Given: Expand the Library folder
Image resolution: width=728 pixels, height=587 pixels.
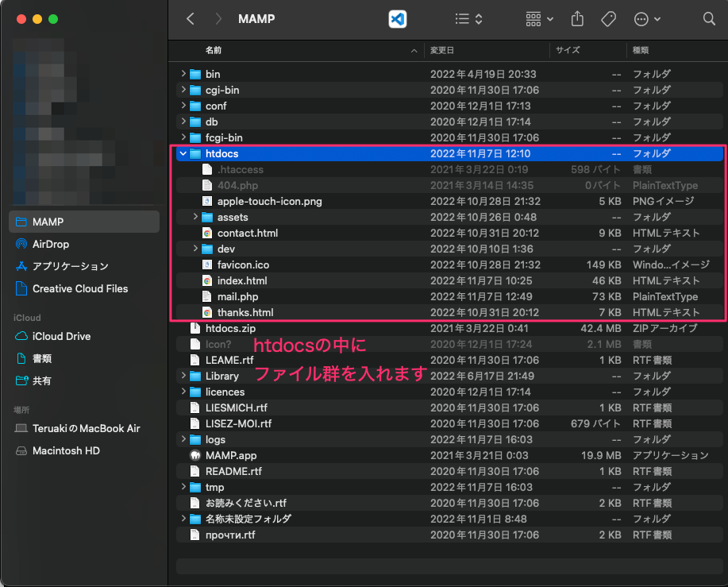Looking at the screenshot, I should 183,376.
